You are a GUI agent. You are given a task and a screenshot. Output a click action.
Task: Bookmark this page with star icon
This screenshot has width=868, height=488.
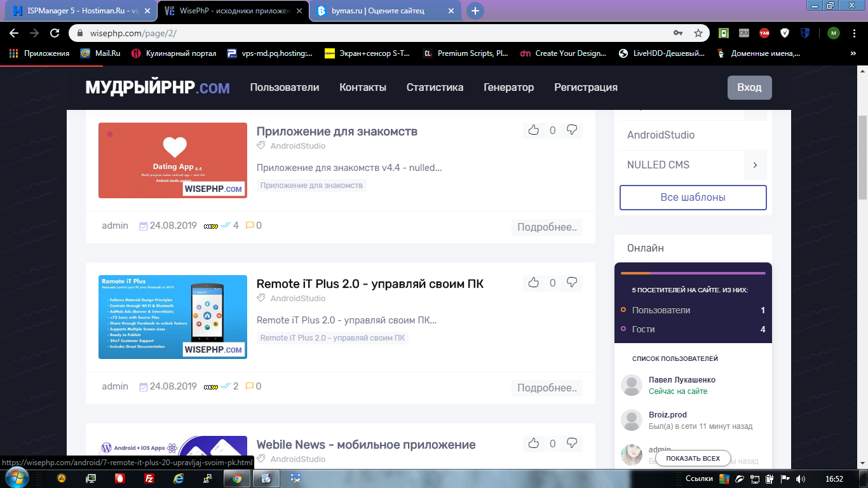coord(698,33)
